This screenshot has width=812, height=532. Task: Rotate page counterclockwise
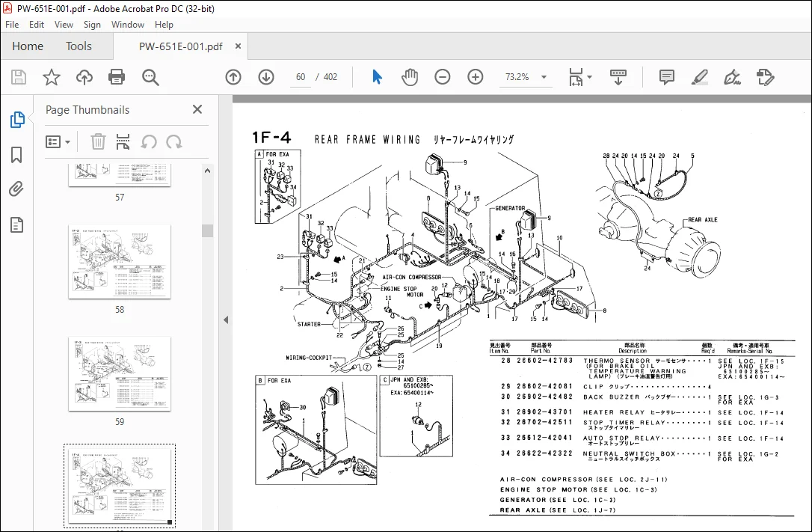coord(149,141)
